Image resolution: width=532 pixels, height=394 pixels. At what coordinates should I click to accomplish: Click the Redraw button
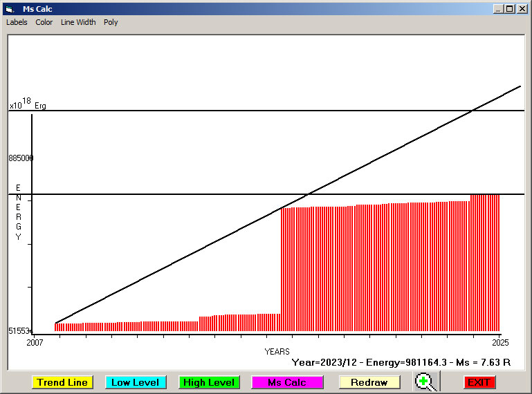point(369,382)
